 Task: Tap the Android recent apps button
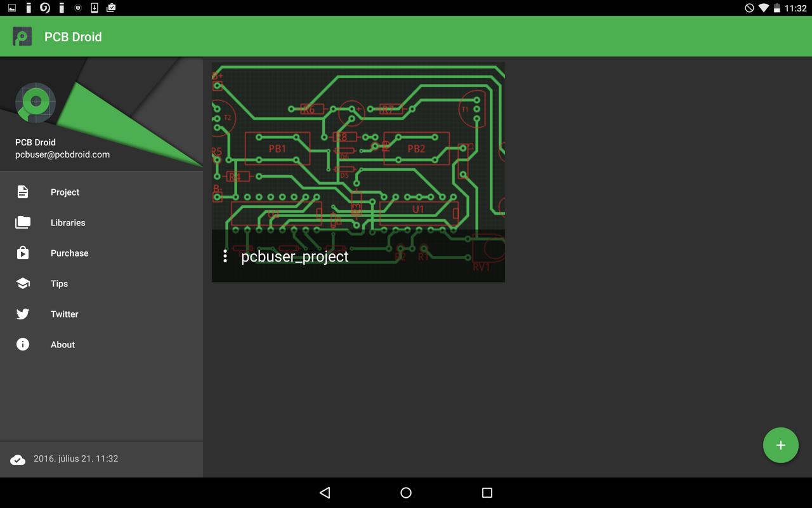pyautogui.click(x=487, y=493)
